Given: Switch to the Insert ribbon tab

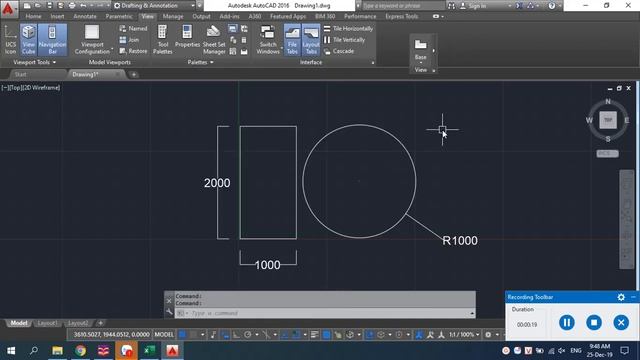Looking at the screenshot, I should [57, 16].
